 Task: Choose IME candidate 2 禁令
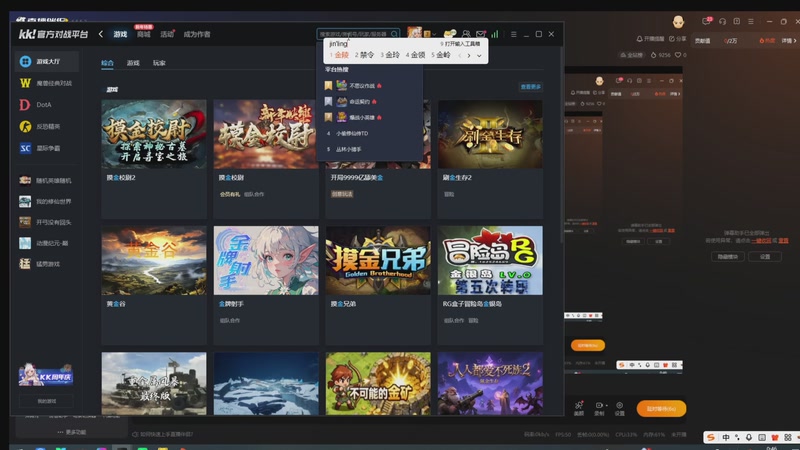pos(365,55)
